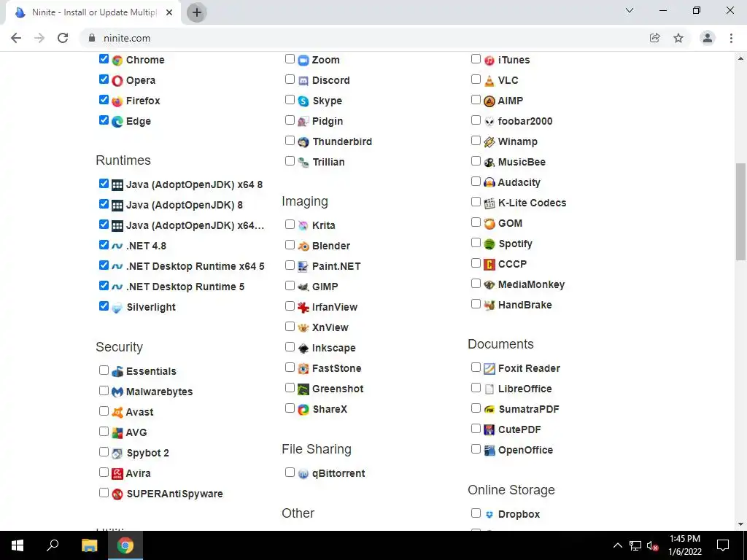This screenshot has width=747, height=560.
Task: Click the Blender app icon
Action: point(303,246)
